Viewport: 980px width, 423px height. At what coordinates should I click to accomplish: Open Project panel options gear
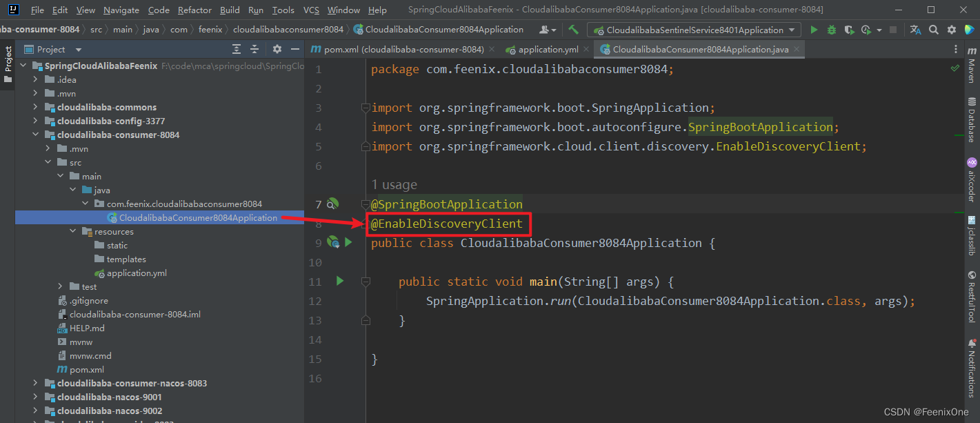tap(277, 49)
